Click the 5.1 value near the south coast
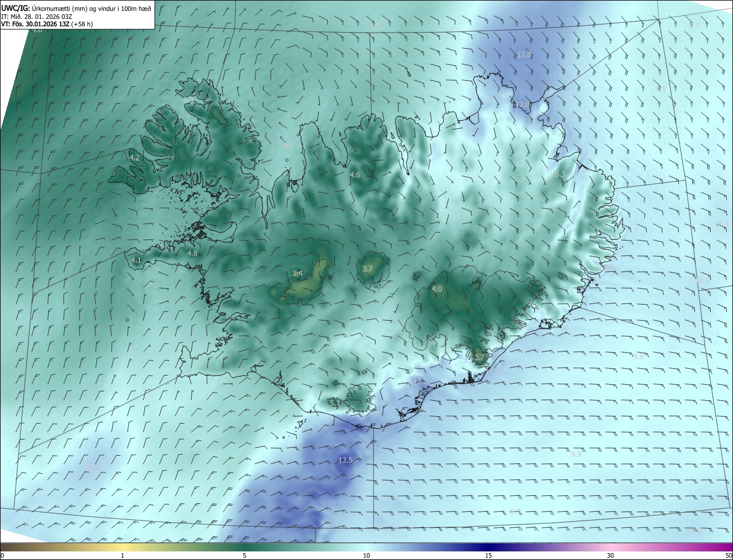Image resolution: width=733 pixels, height=560 pixels. (335, 403)
